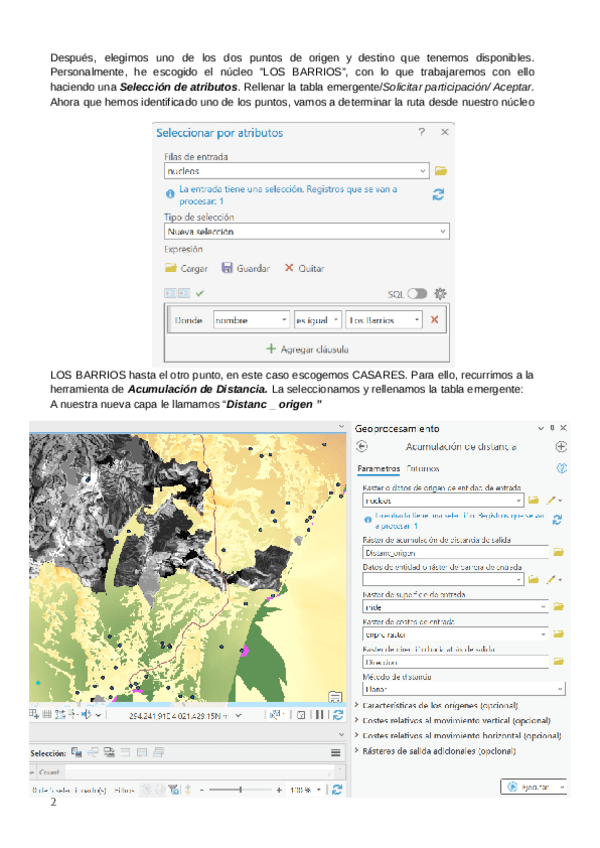The image size is (600, 848).
Task: Click the map coordinates display
Action: click(x=178, y=716)
